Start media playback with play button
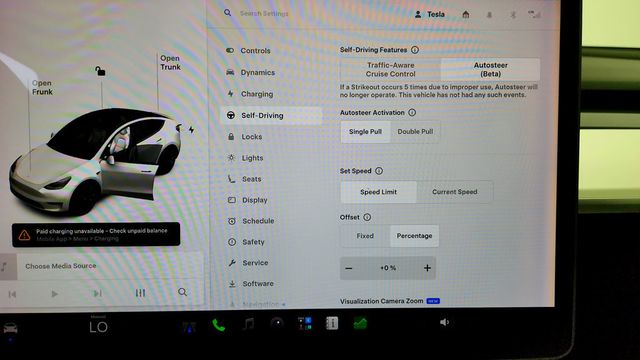The width and height of the screenshot is (640, 360). (54, 293)
